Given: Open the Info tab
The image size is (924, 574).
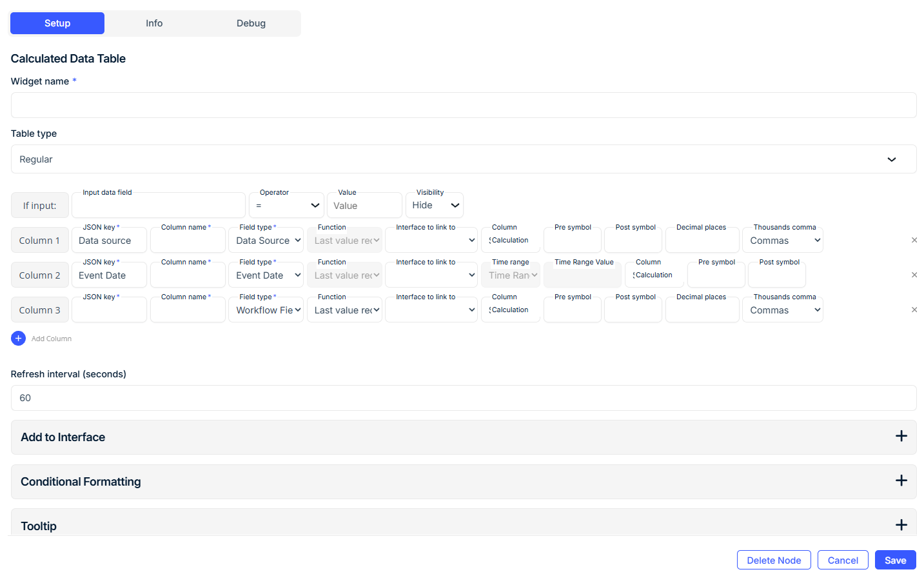Looking at the screenshot, I should (x=154, y=23).
